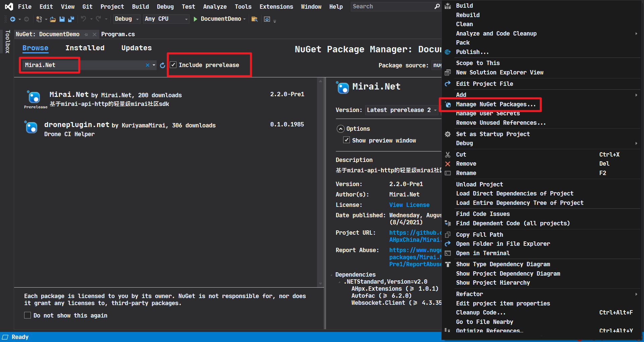Click the Save disk icon in toolbar
Viewport: 644px width, 342px height.
(x=62, y=19)
